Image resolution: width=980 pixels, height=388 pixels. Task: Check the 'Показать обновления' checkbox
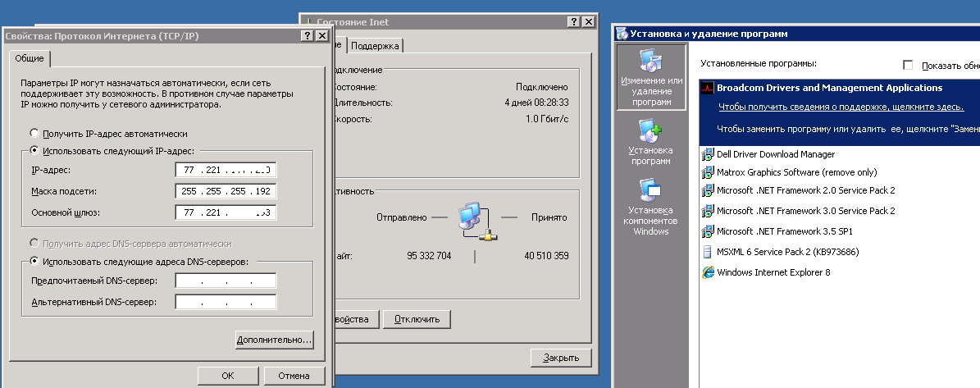(908, 65)
